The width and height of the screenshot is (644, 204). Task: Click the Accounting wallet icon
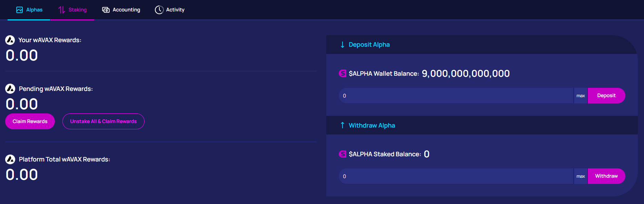pyautogui.click(x=106, y=10)
